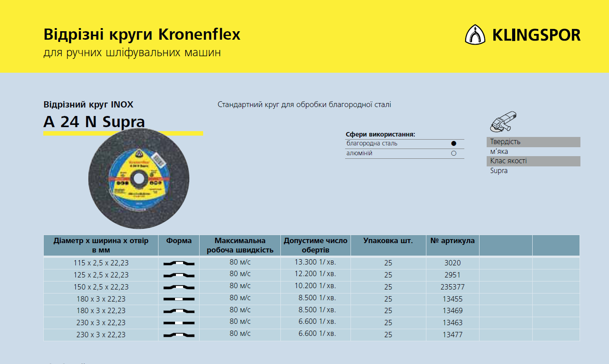Click column header Діаметр х ширина х отвір
Screen dimensions: 609x364
(101, 245)
